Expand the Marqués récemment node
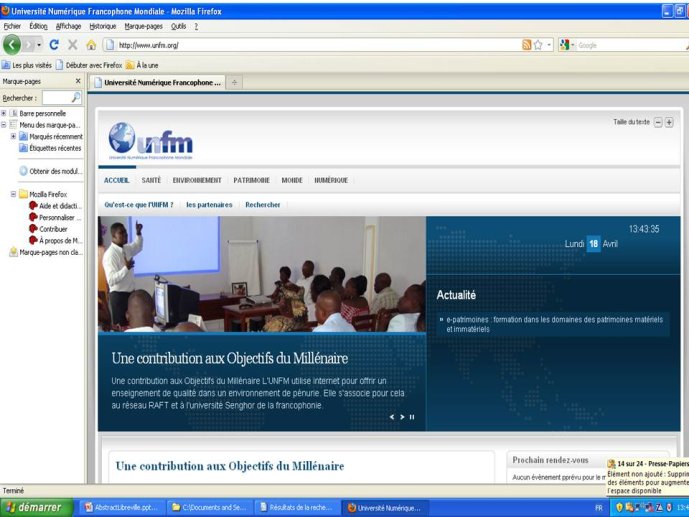This screenshot has width=689, height=517. [x=13, y=136]
